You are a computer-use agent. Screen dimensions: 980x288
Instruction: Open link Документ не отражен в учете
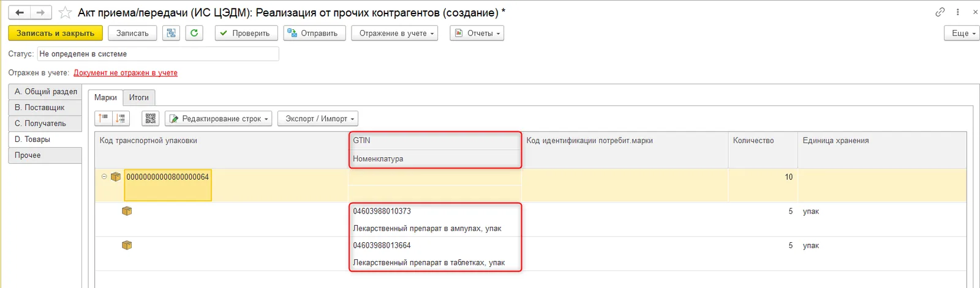click(126, 73)
